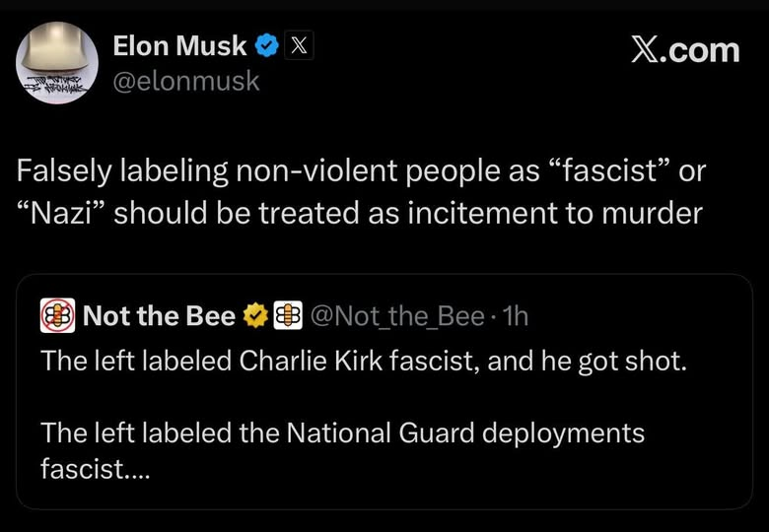Click the gold verified badge for Not the Bee
The image size is (769, 532).
click(x=255, y=315)
